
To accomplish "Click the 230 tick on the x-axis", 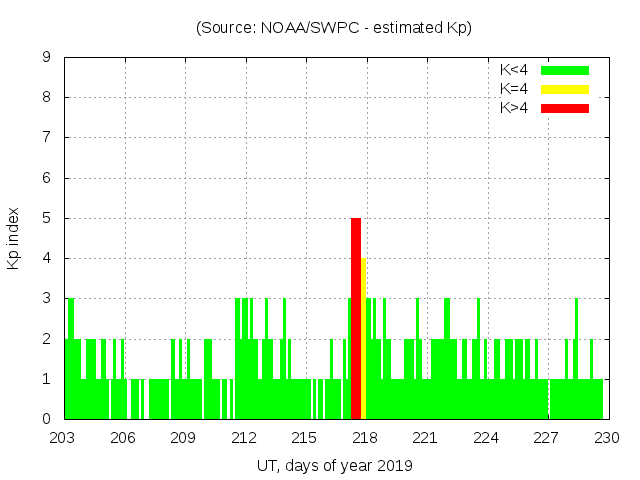I will (606, 438).
